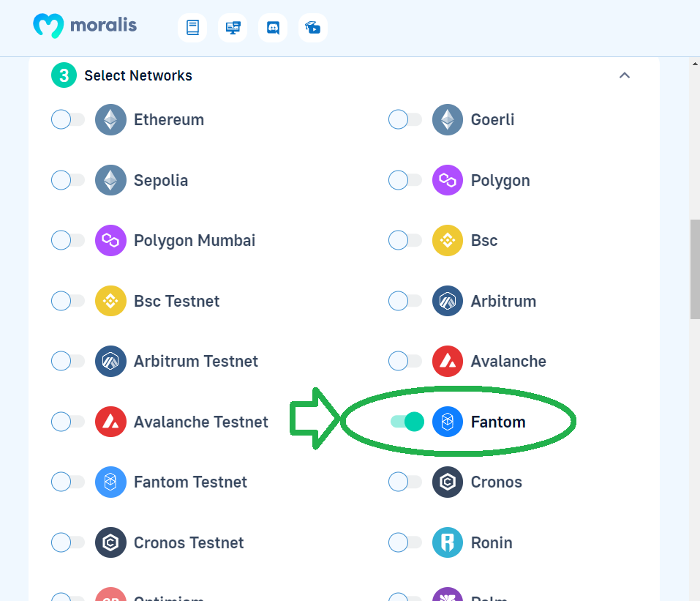Click the Fantom Testnet label
The image size is (700, 601).
pos(191,482)
